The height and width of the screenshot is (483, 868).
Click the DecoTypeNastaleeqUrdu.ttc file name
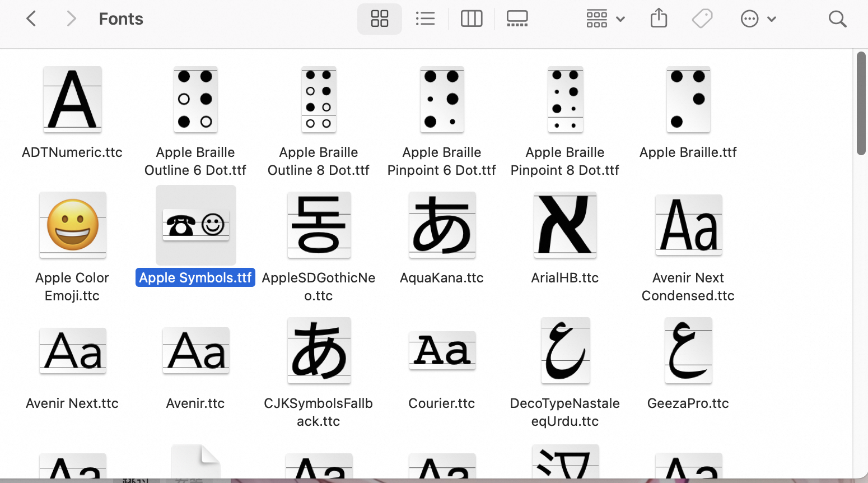click(565, 412)
